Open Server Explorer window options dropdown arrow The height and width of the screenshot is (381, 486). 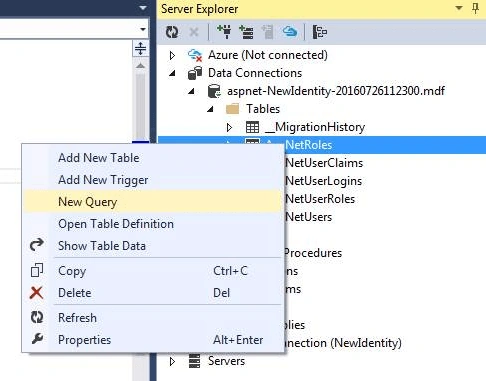(x=459, y=8)
